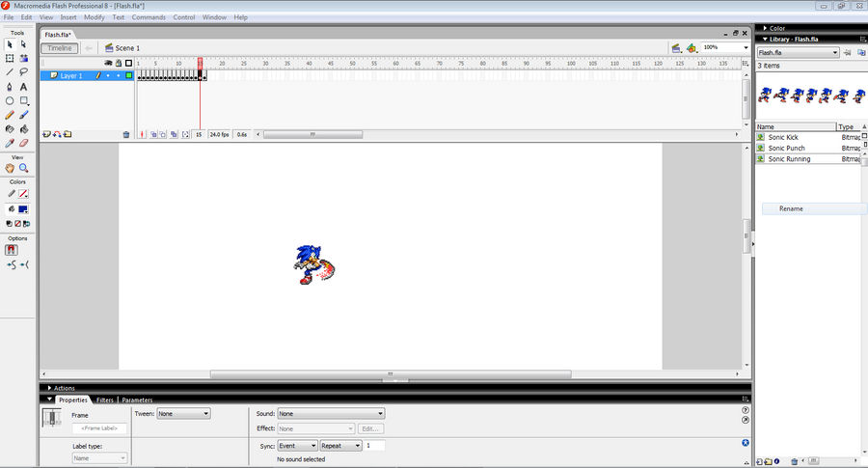Select the Paint Bucket tool
This screenshot has width=868, height=468.
pyautogui.click(x=23, y=129)
